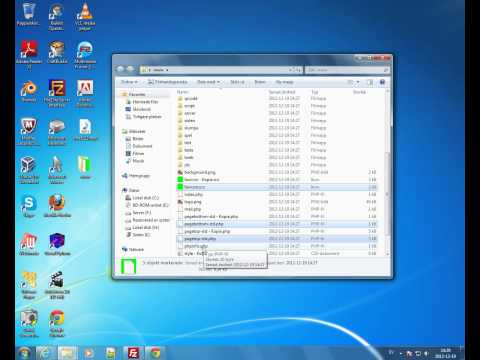This screenshot has height=360, width=480.
Task: Open Google Chrome from the taskbar
Action: tap(155, 353)
